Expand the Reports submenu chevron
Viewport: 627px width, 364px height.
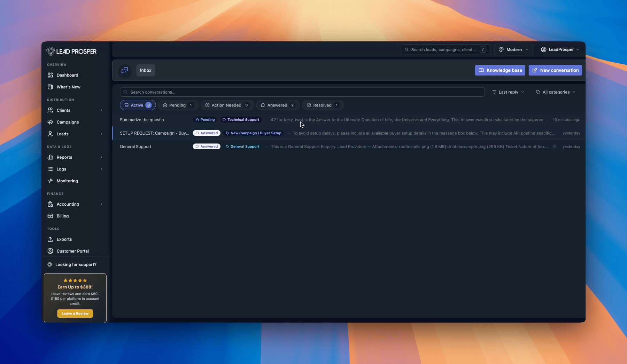click(101, 157)
